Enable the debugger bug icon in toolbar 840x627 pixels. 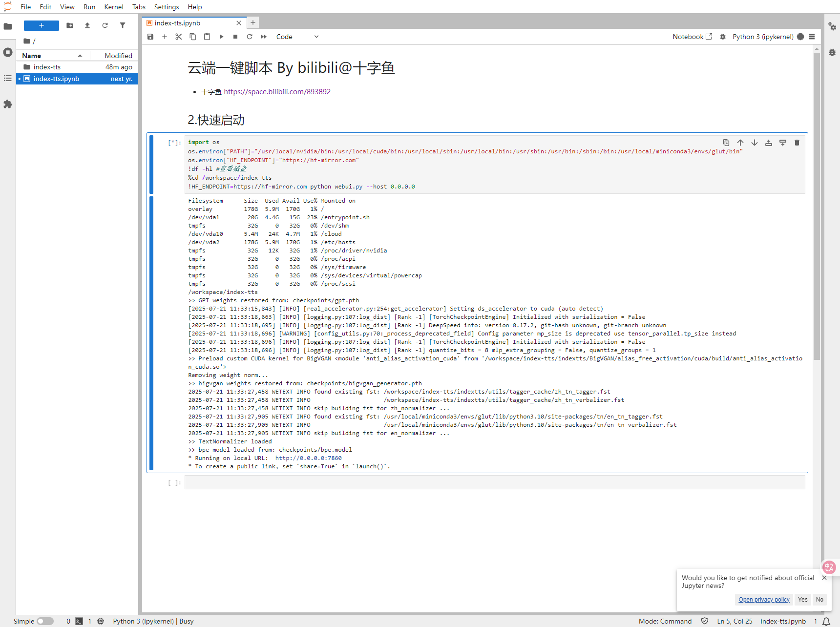pyautogui.click(x=723, y=37)
